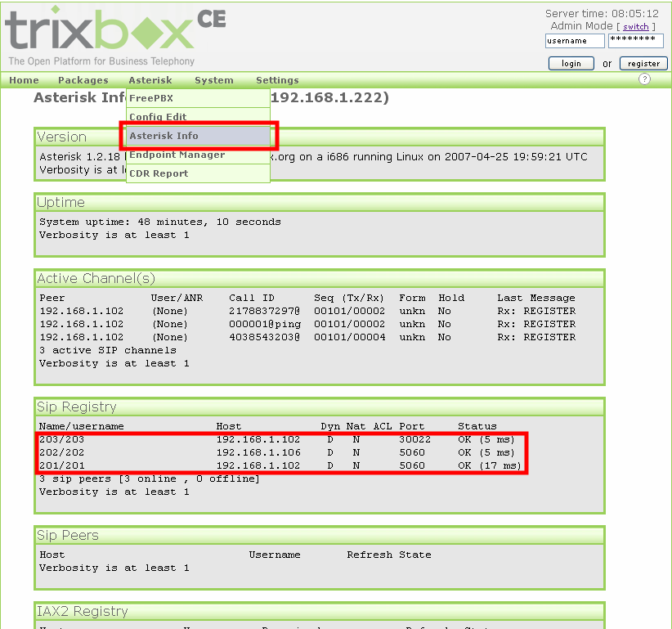
Task: Click the Sip Peers section header
Action: point(320,535)
